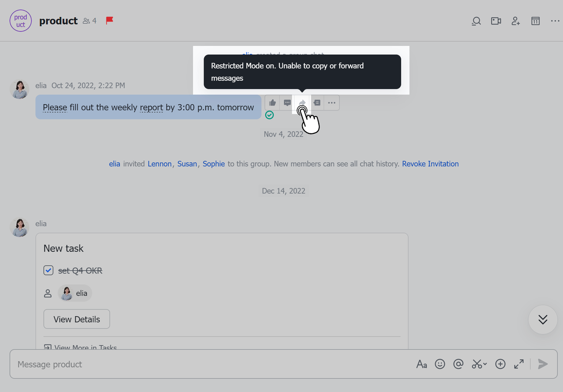This screenshot has height=392, width=563.
Task: Insert content with the plus icon
Action: coord(500,364)
